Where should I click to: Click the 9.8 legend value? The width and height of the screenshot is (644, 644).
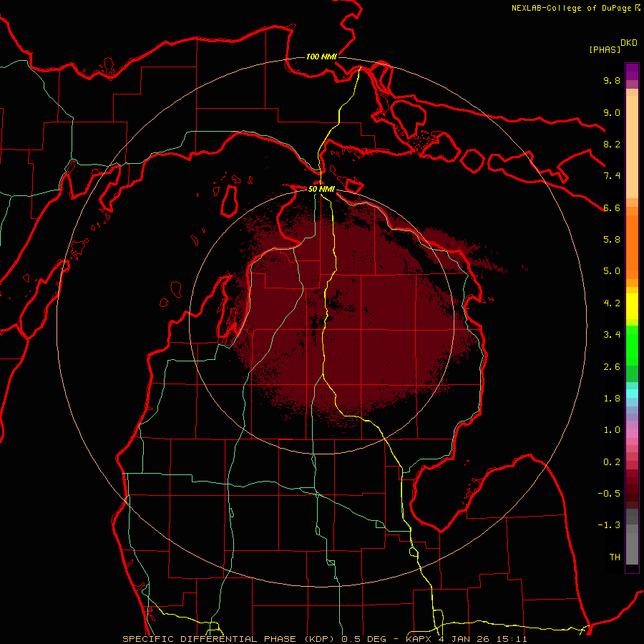click(x=612, y=81)
